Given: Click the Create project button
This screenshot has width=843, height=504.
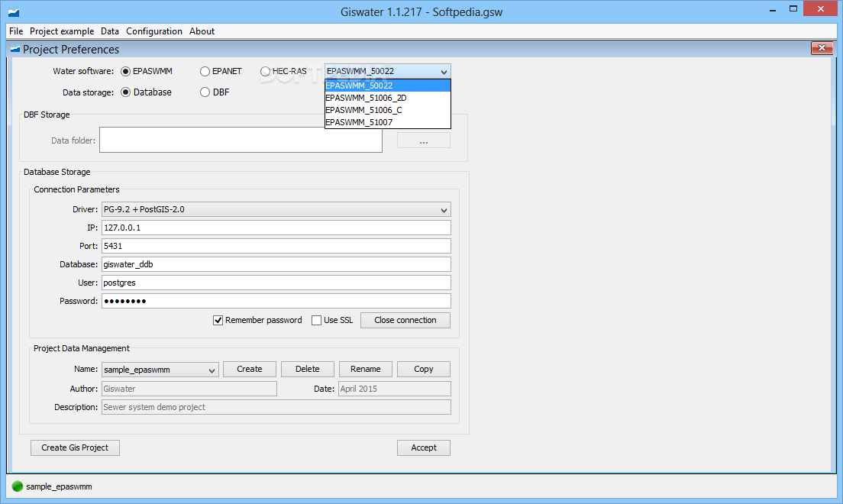Looking at the screenshot, I should [x=250, y=369].
